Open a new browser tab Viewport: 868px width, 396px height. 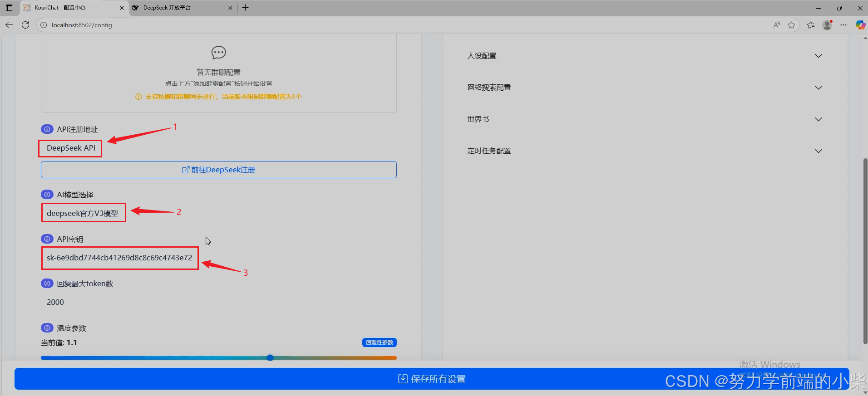coord(246,8)
